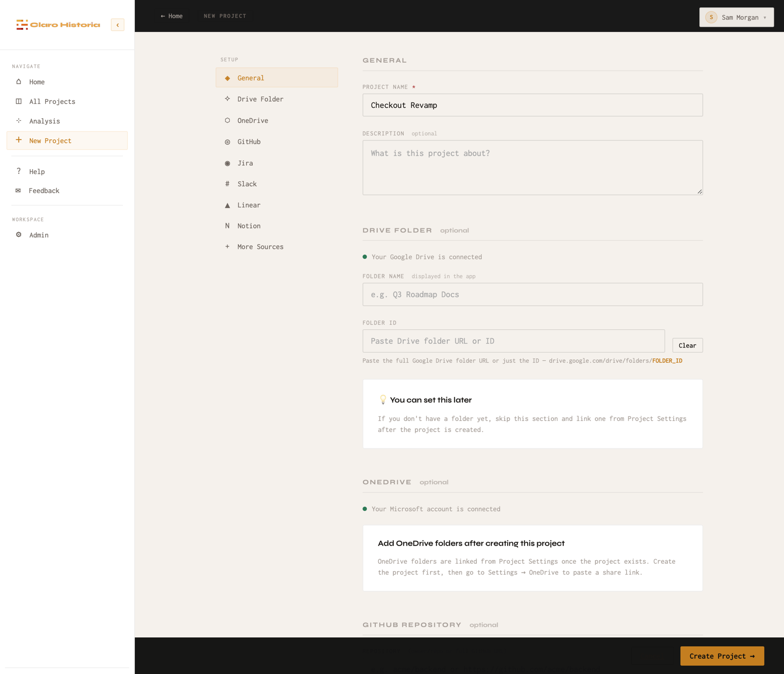Viewport: 784px width, 674px height.
Task: Select the General setup step
Action: [x=277, y=77]
